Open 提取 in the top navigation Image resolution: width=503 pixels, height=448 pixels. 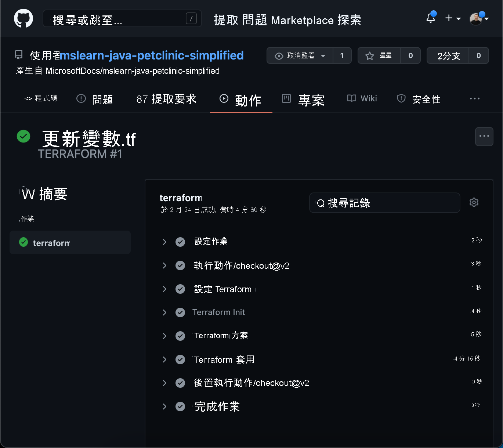pos(226,20)
